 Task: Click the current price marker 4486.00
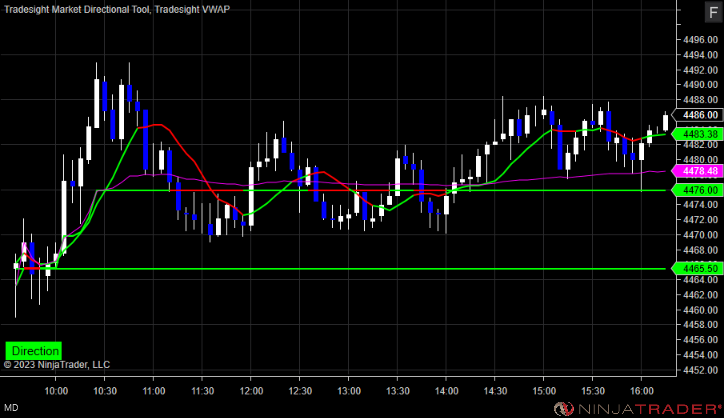coord(698,115)
